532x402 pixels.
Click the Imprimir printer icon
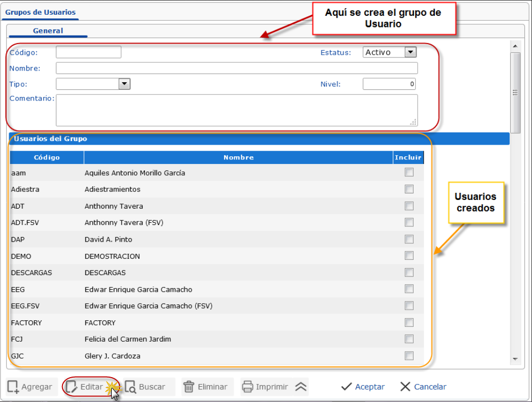coord(247,387)
